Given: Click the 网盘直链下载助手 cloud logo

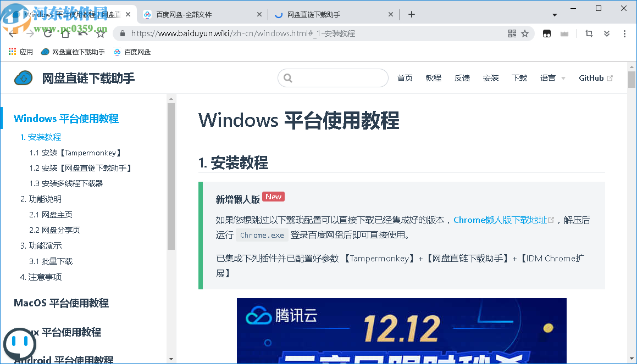Looking at the screenshot, I should [x=23, y=77].
